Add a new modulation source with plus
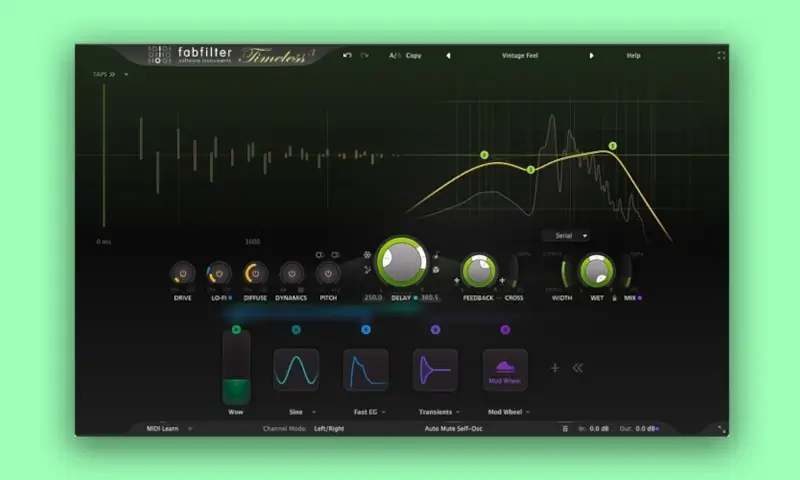This screenshot has height=480, width=800. 555,368
